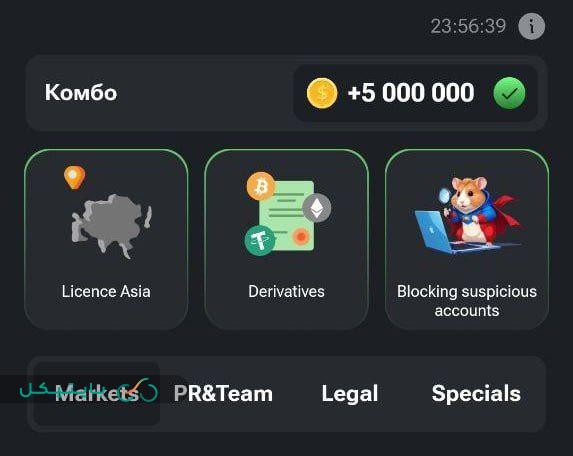Click the 23:56:39 countdown timer
Screen dimensions: 573x456
pos(468,26)
